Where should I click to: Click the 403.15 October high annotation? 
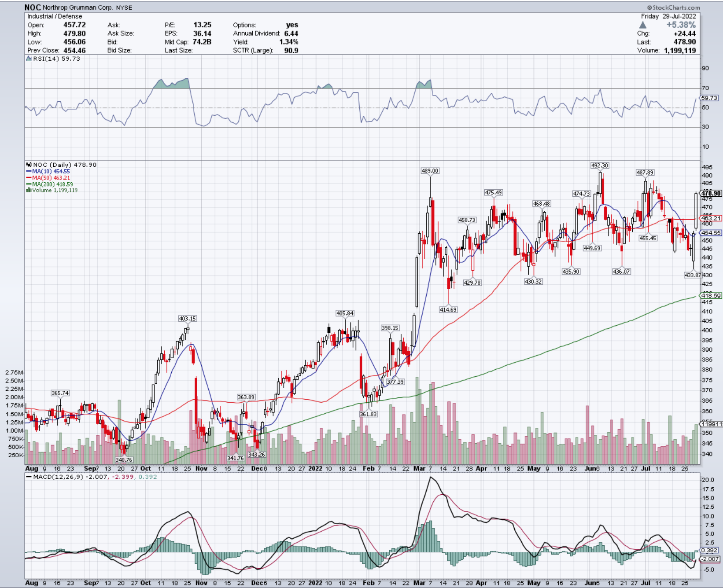pos(187,319)
